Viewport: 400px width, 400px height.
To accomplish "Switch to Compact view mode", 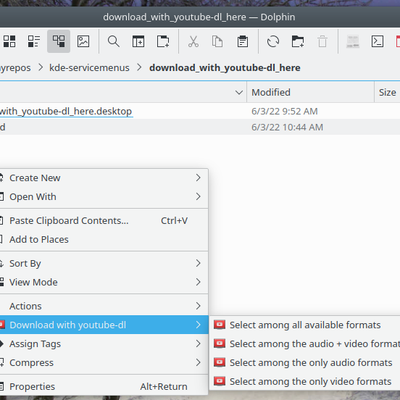I will pos(34,41).
